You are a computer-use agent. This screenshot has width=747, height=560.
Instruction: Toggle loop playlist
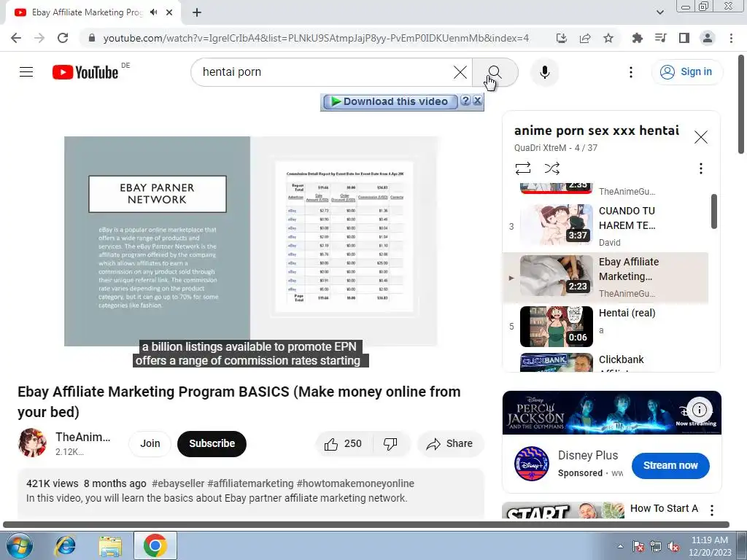(522, 168)
